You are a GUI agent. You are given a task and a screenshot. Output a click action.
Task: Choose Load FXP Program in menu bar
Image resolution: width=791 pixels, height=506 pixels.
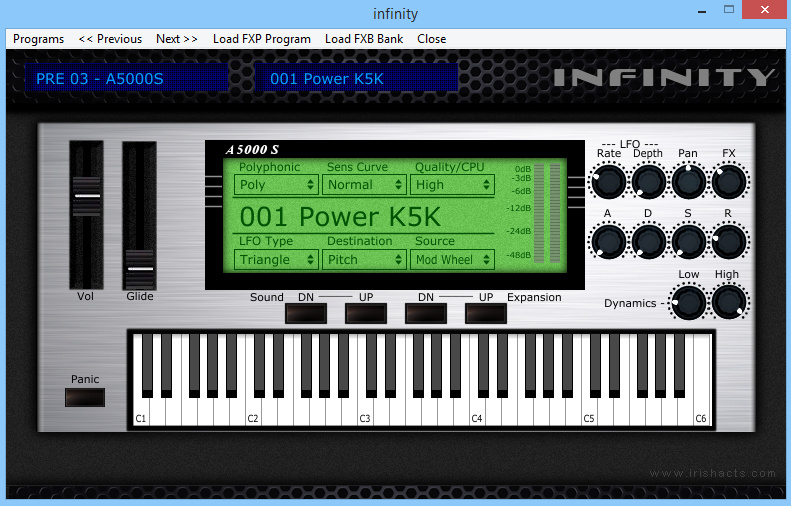click(x=262, y=39)
